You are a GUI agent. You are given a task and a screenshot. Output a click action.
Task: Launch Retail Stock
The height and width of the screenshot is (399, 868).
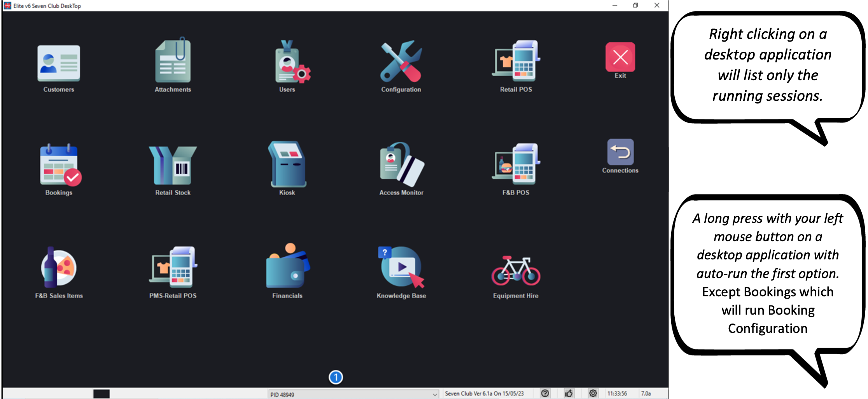tap(173, 165)
